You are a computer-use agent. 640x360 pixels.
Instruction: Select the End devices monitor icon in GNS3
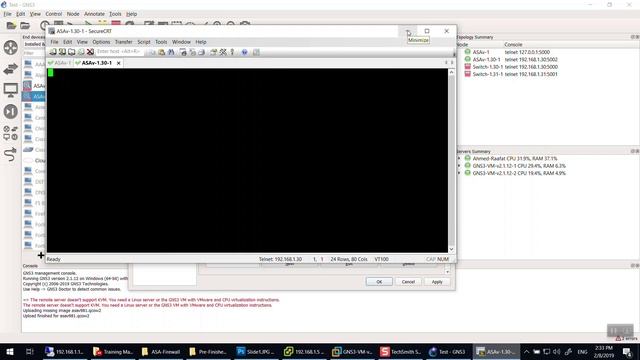tap(11, 90)
